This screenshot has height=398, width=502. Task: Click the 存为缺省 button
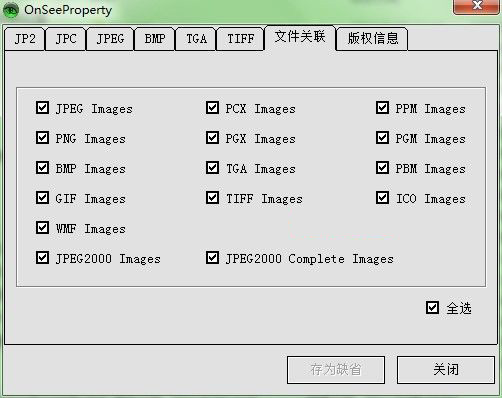pyautogui.click(x=336, y=370)
